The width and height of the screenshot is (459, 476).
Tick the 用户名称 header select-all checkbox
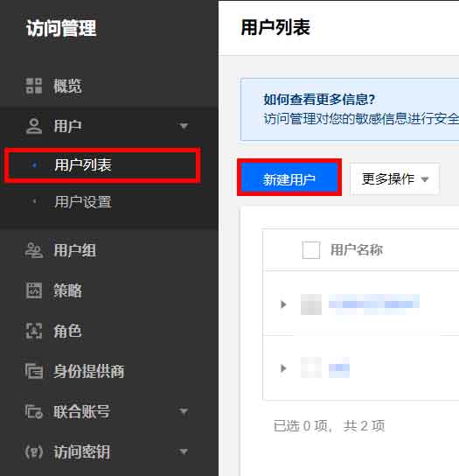[311, 250]
